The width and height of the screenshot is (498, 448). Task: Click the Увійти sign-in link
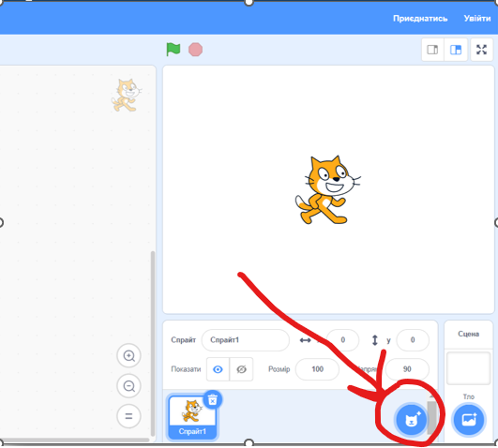(x=477, y=19)
